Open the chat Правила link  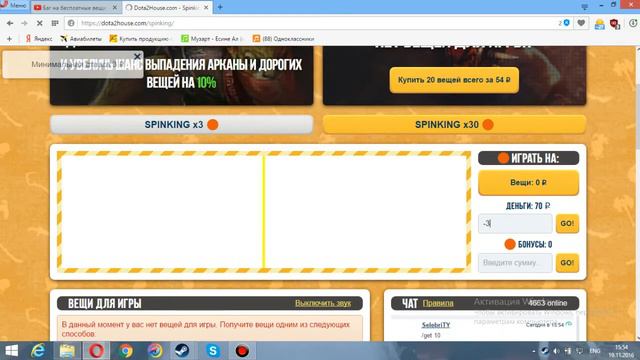click(438, 303)
